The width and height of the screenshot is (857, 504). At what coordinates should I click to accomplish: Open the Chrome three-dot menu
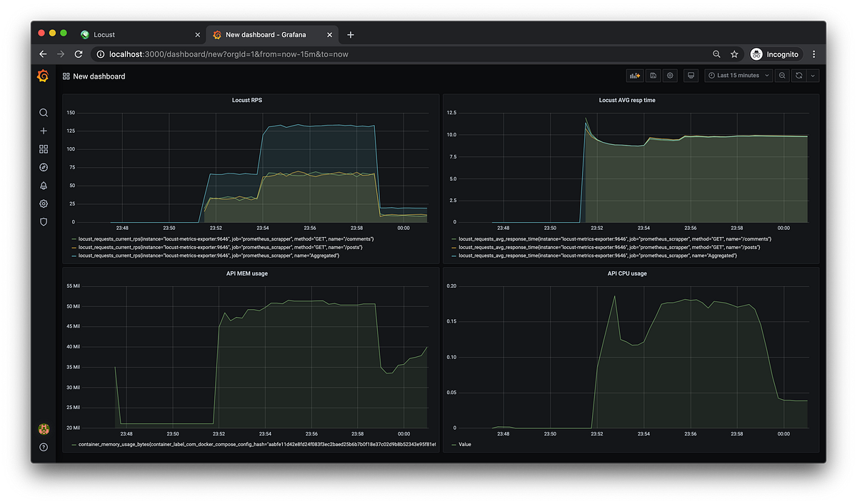[814, 54]
